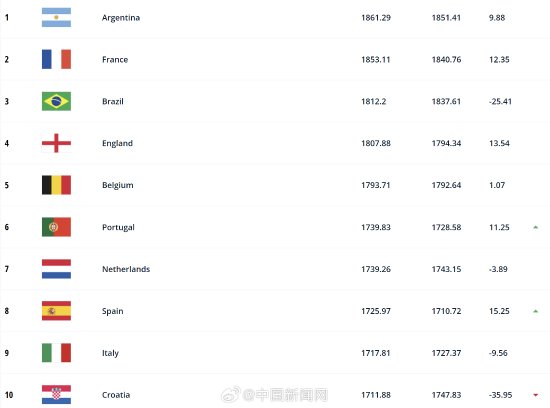
Task: Click Croatia's red down-arrow rank indicator
Action: pos(536,395)
